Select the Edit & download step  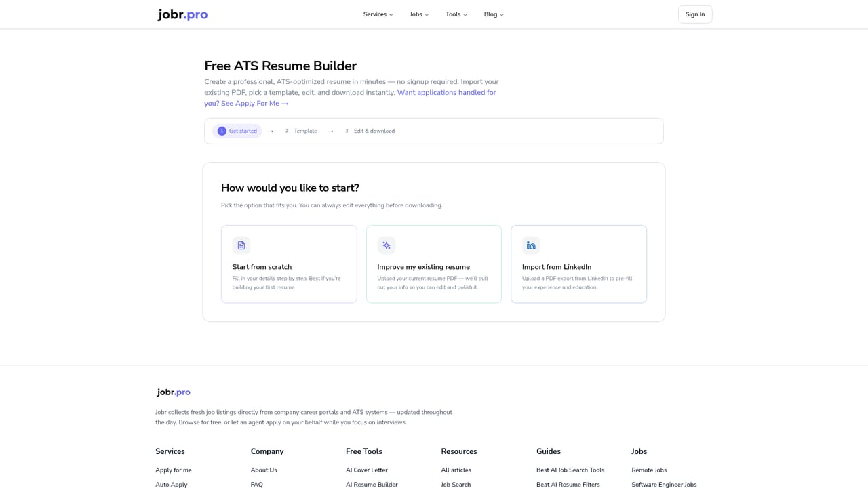[x=370, y=131]
